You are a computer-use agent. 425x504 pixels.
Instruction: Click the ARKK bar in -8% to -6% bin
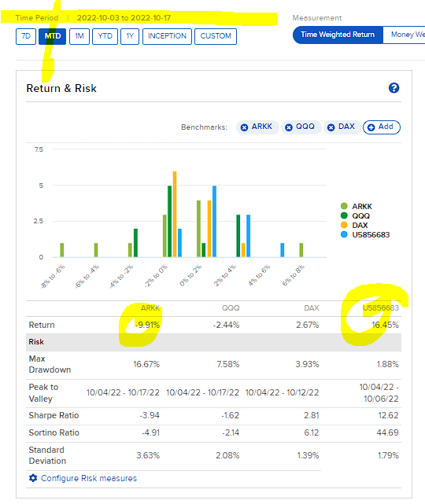tap(62, 250)
